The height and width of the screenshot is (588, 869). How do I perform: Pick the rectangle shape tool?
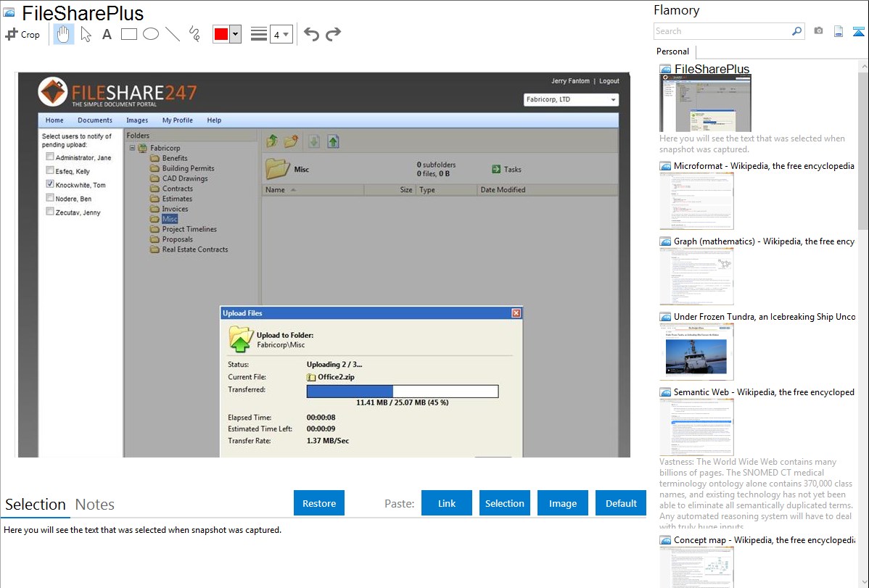coord(129,34)
